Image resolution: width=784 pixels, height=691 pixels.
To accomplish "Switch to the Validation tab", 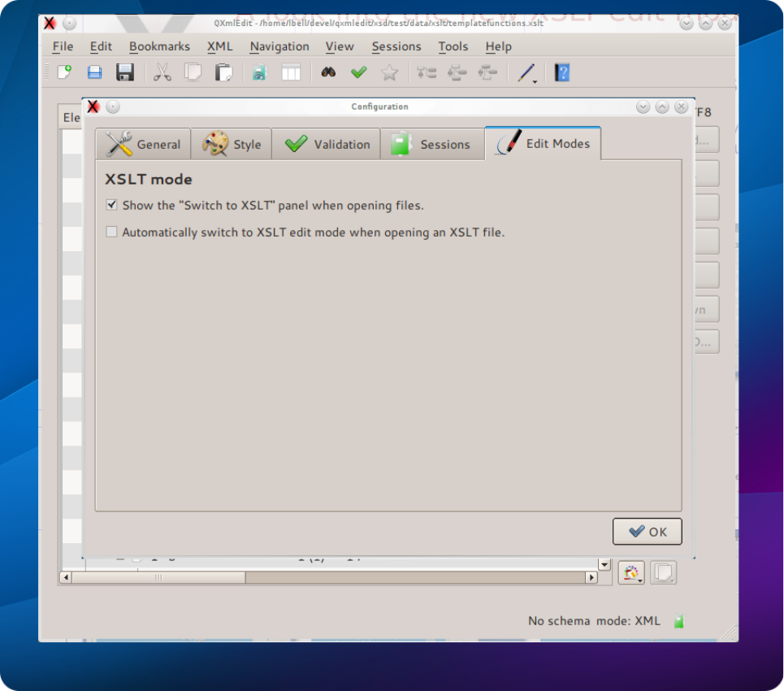I will pyautogui.click(x=327, y=144).
